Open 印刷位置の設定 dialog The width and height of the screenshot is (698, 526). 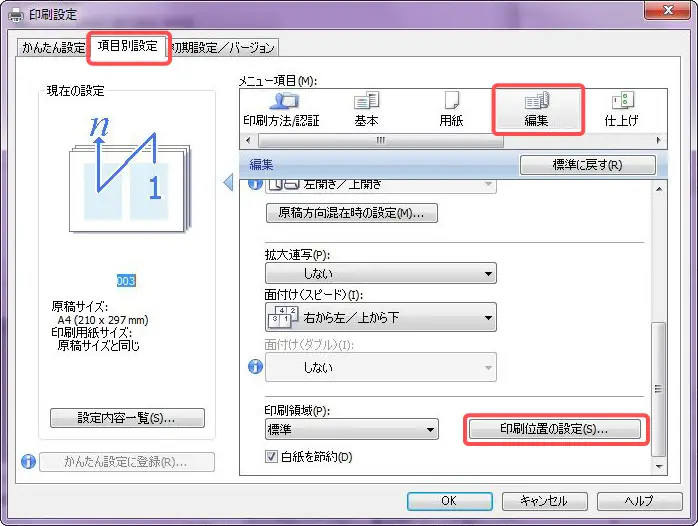(x=555, y=429)
